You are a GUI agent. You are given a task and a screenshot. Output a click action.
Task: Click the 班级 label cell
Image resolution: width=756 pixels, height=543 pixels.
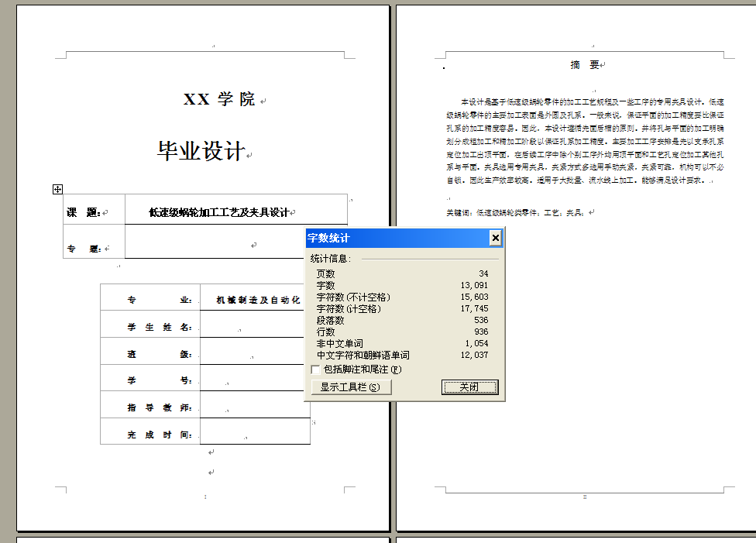click(x=150, y=351)
